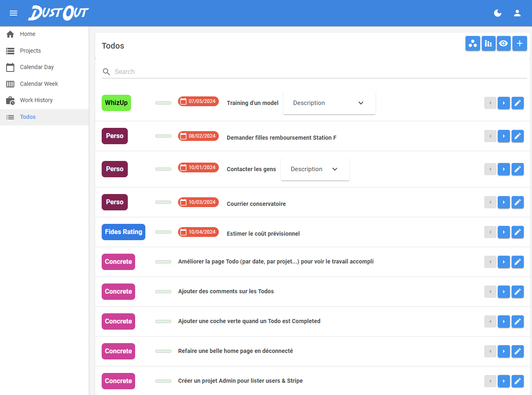The width and height of the screenshot is (532, 395).
Task: Toggle dark mode with the moon icon
Action: coord(498,13)
